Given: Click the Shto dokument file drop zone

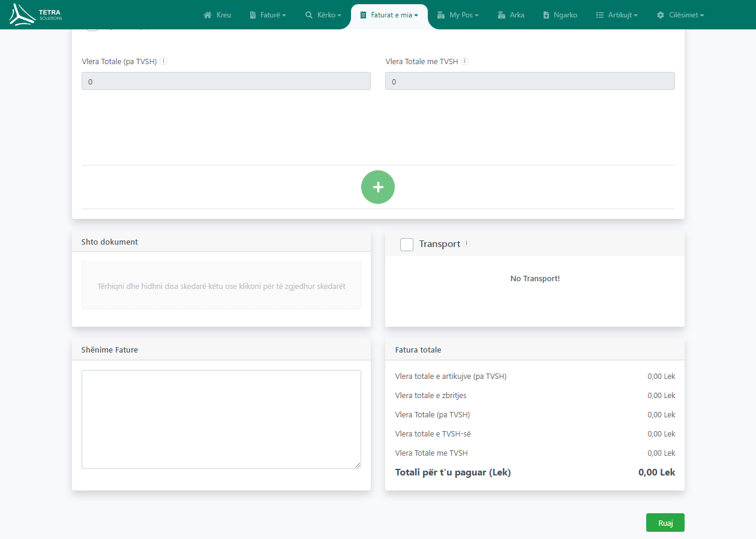Looking at the screenshot, I should point(221,286).
